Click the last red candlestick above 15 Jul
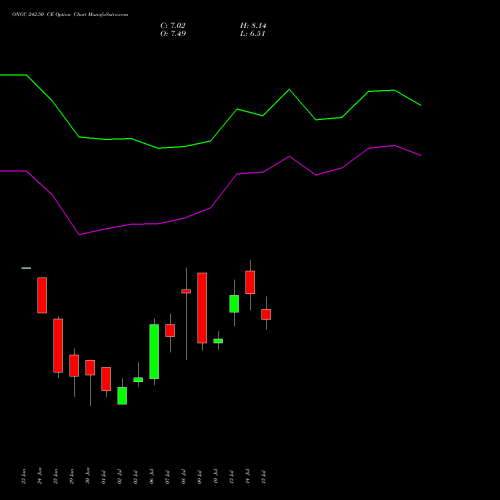Viewport: 500px width, 500px height. click(266, 314)
